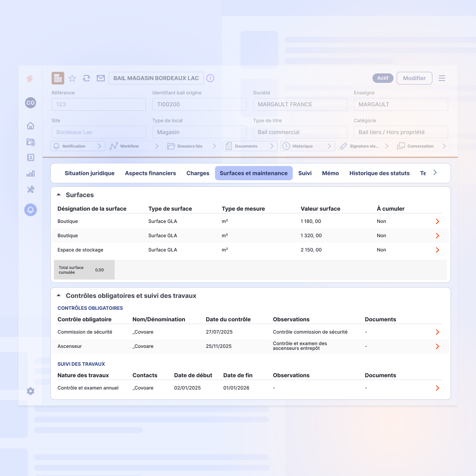Switch to Historique des statuts tab

[x=380, y=173]
